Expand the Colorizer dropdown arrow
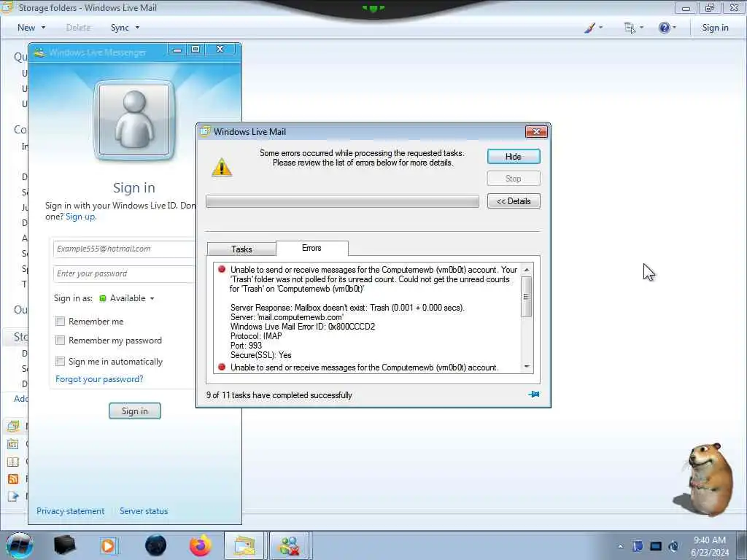This screenshot has height=560, width=747. 600,28
